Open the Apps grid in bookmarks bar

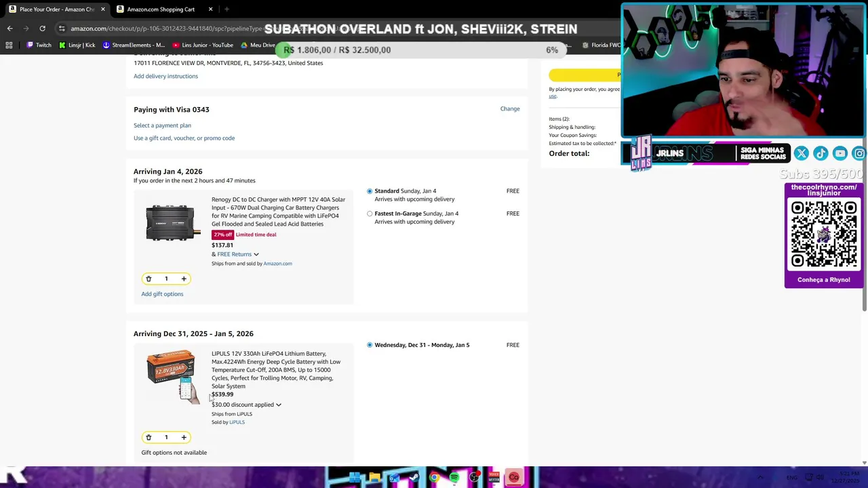[9, 45]
